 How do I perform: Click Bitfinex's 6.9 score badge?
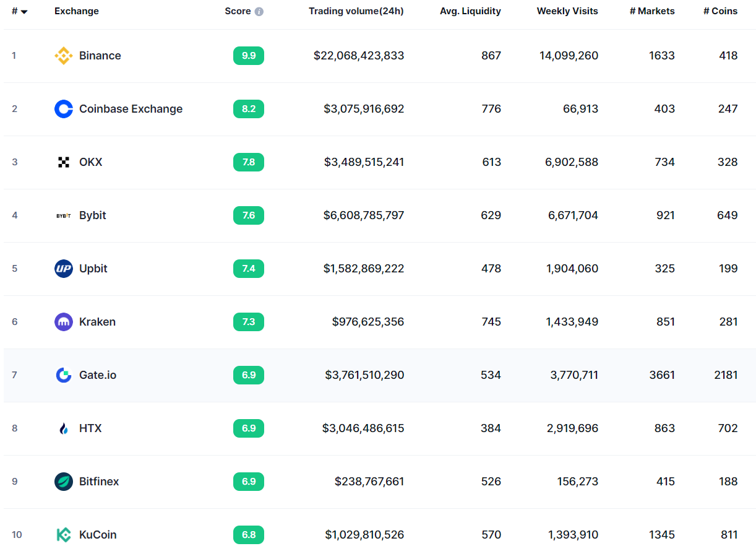249,482
